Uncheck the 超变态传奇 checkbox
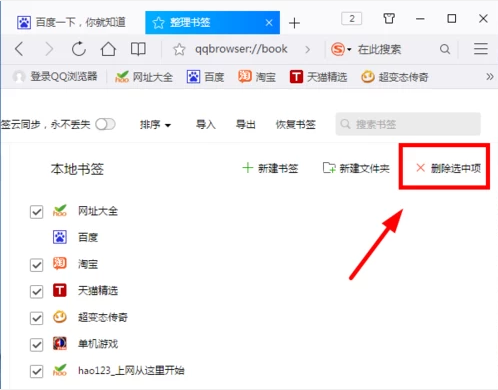The height and width of the screenshot is (390, 498). (x=36, y=318)
